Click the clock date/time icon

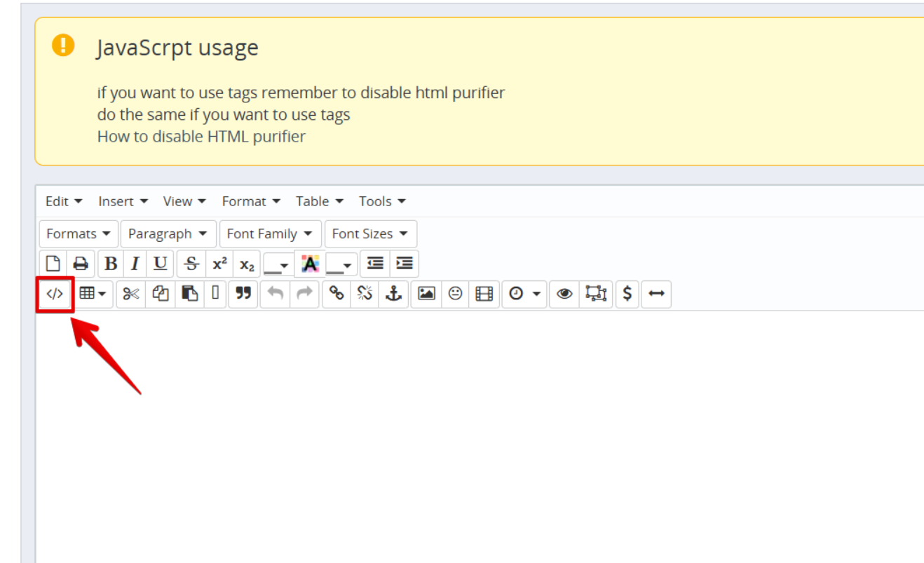[x=517, y=294]
